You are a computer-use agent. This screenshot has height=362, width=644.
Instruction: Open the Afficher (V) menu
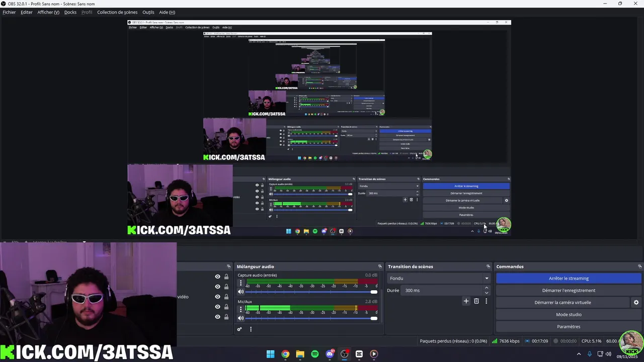[x=48, y=12]
